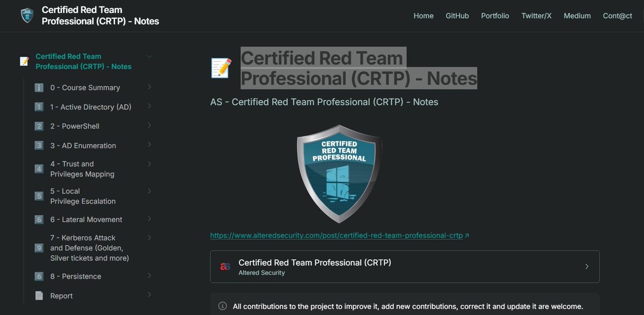644x315 pixels.
Task: Click the number icon beside Active Directory (AD)
Action: click(x=39, y=107)
